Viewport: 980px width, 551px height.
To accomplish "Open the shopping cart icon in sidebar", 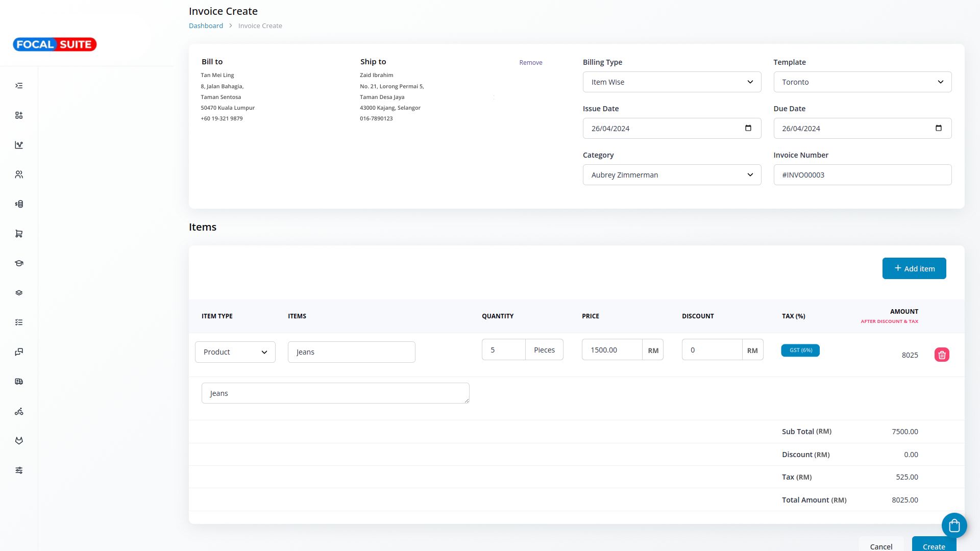I will 19,234.
